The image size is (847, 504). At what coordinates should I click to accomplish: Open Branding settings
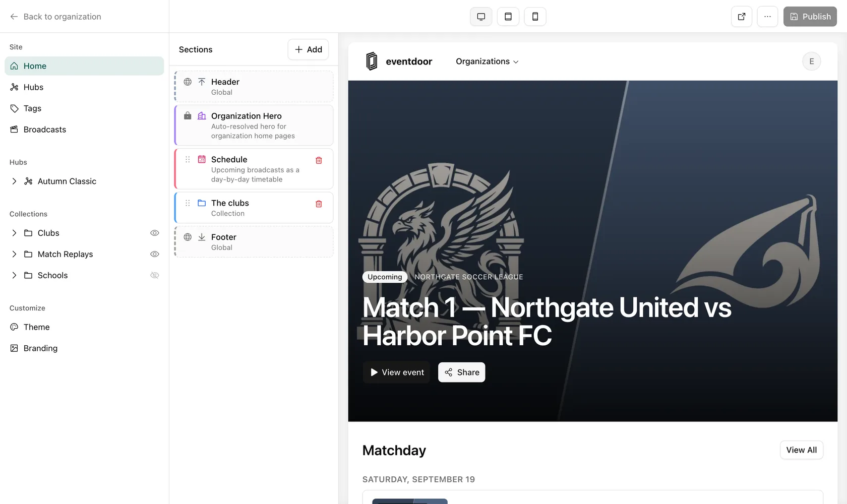click(84, 348)
